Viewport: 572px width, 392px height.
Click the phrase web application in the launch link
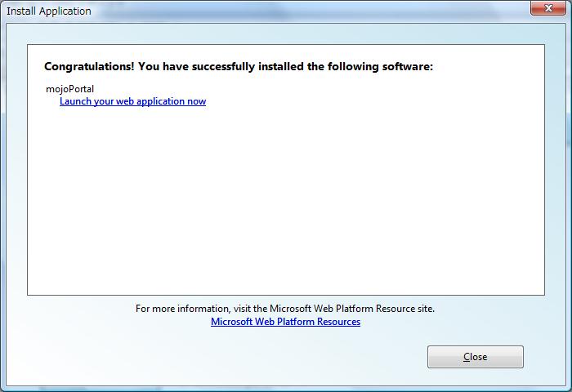point(150,101)
